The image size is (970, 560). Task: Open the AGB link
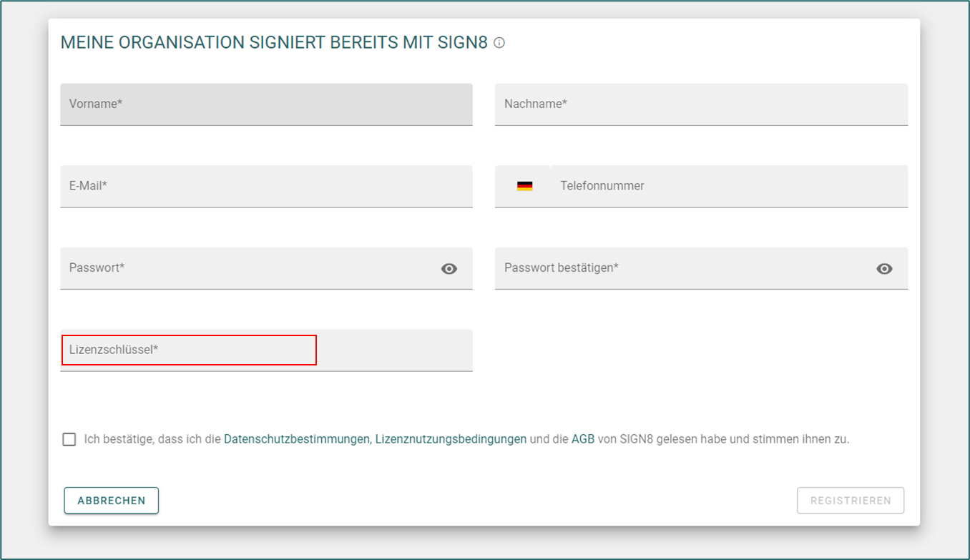(x=583, y=439)
